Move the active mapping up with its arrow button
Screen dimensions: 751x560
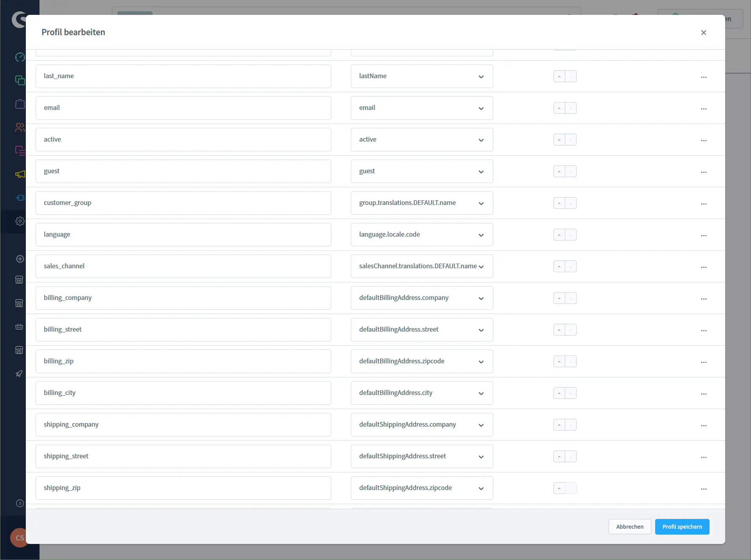coord(559,140)
